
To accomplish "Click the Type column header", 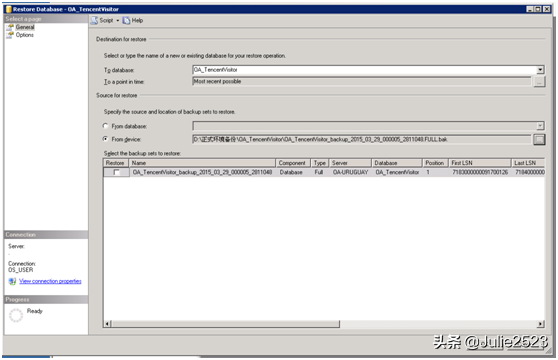I will (x=320, y=163).
